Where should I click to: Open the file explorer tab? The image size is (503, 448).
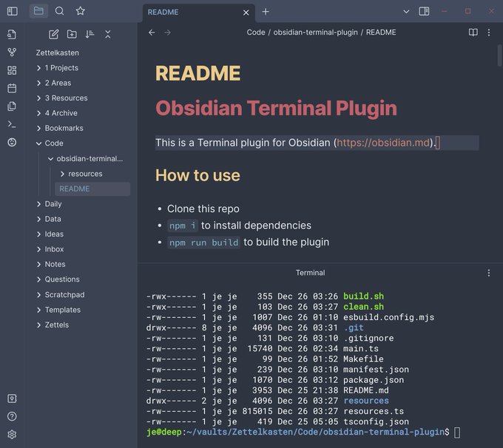[x=38, y=11]
